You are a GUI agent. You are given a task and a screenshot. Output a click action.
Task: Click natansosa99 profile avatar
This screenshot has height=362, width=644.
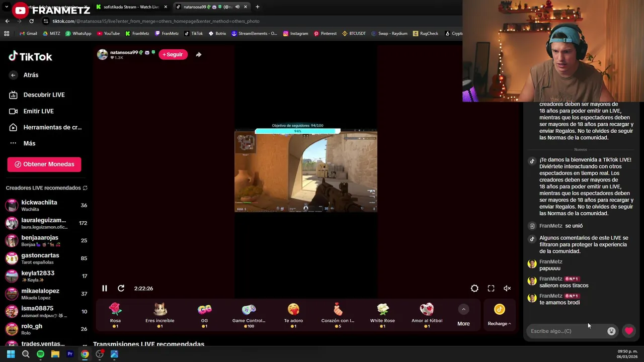(x=102, y=54)
